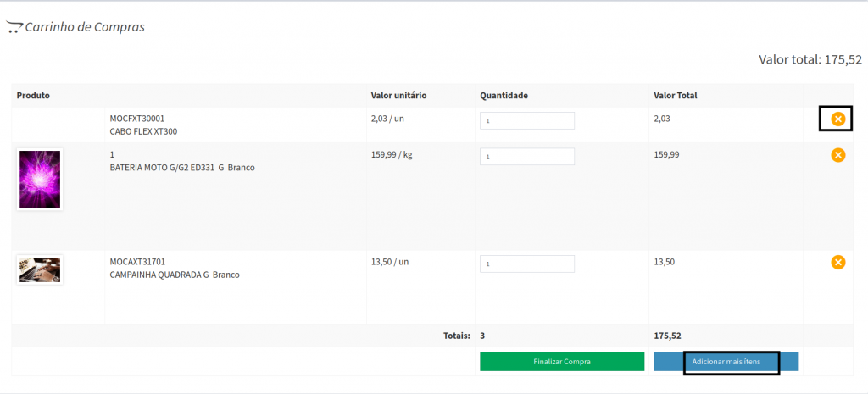This screenshot has width=868, height=394.
Task: Click the Carrinho de Compras page title
Action: coord(85,27)
